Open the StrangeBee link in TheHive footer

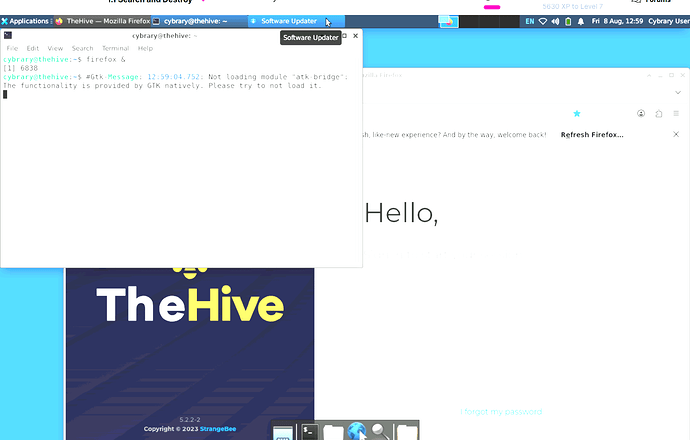(x=218, y=429)
